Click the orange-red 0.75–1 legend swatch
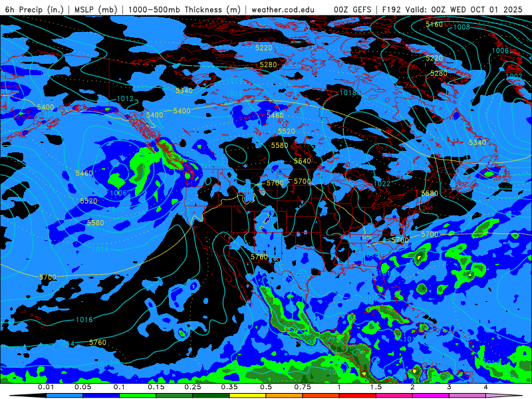The image size is (532, 399). click(x=321, y=396)
